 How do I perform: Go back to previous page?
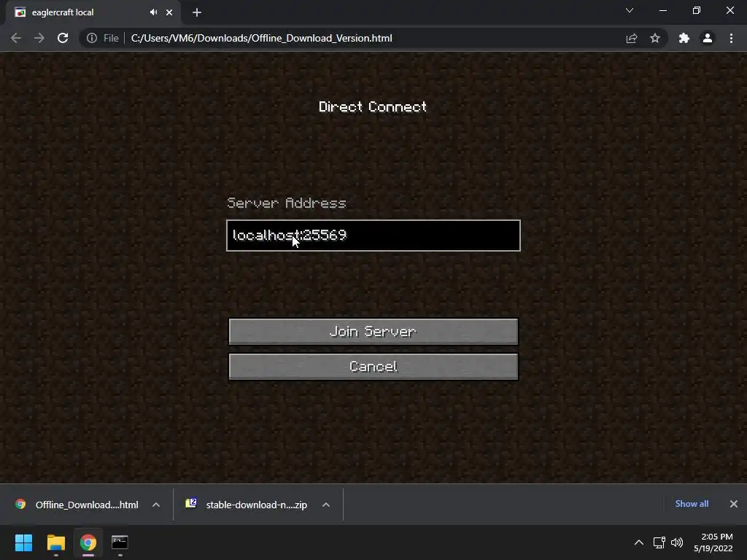16,38
